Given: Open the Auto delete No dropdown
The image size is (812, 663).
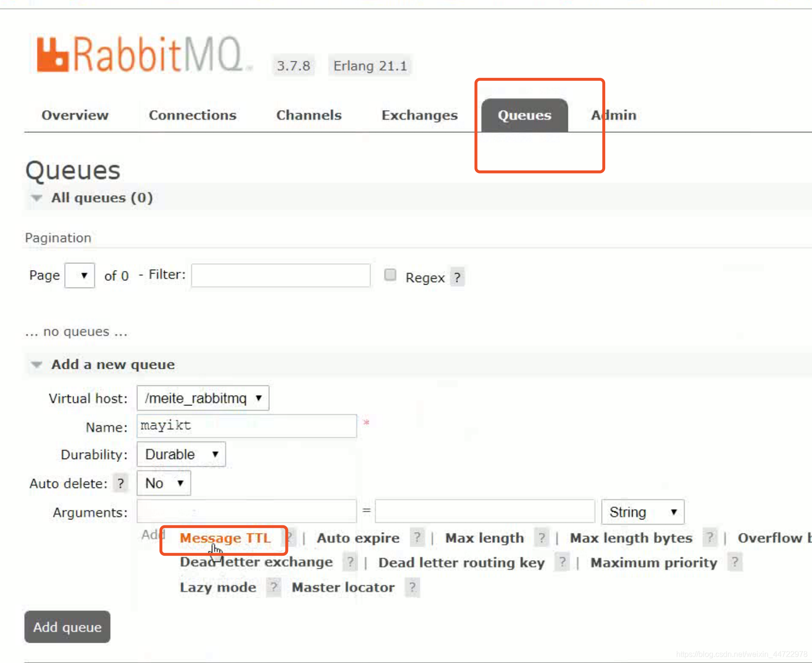Looking at the screenshot, I should coord(164,483).
